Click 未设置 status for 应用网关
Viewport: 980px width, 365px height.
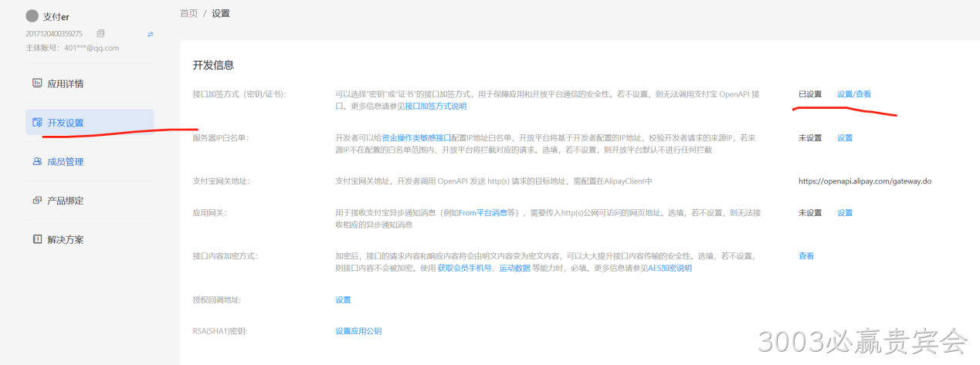click(x=810, y=213)
